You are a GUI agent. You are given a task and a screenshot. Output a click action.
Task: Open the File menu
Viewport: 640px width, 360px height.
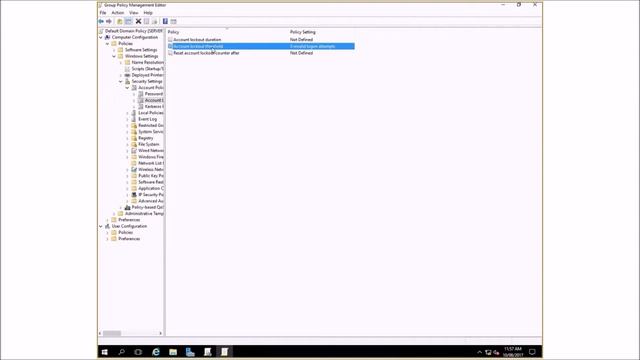coord(103,13)
